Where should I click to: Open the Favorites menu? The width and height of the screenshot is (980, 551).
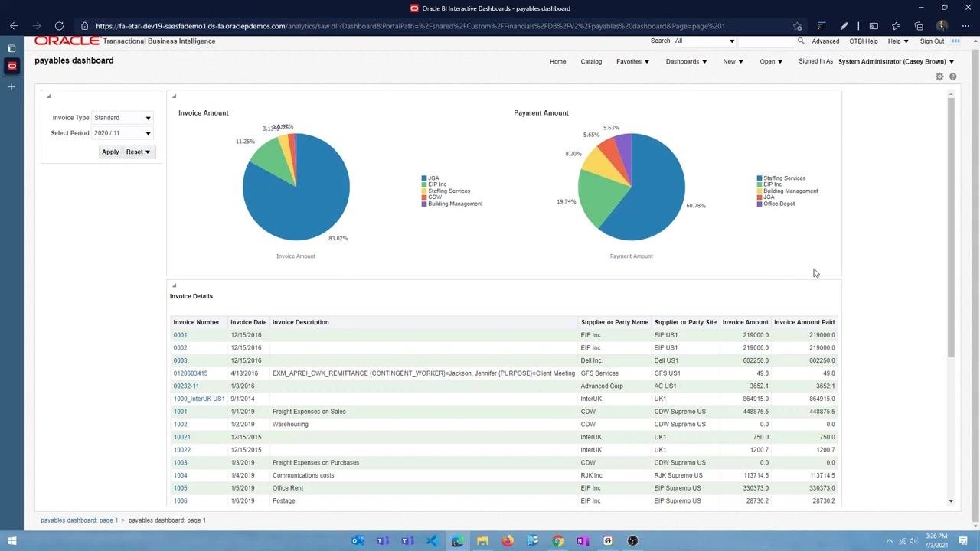[632, 61]
